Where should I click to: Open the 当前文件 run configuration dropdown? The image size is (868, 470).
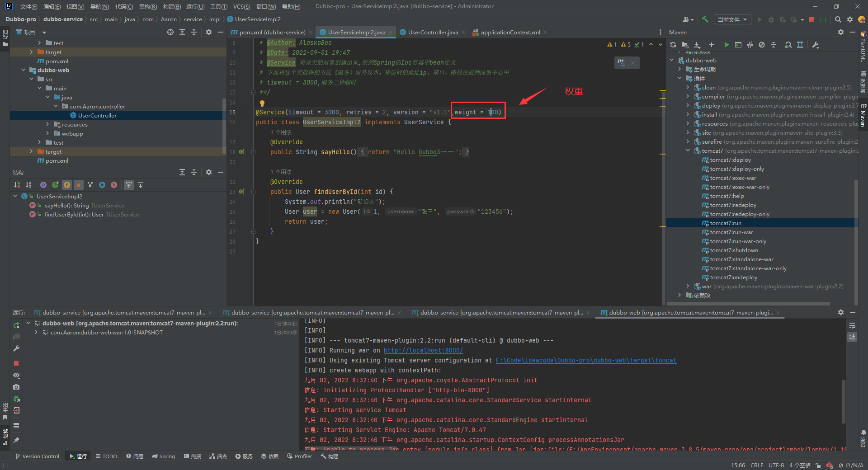pyautogui.click(x=732, y=19)
